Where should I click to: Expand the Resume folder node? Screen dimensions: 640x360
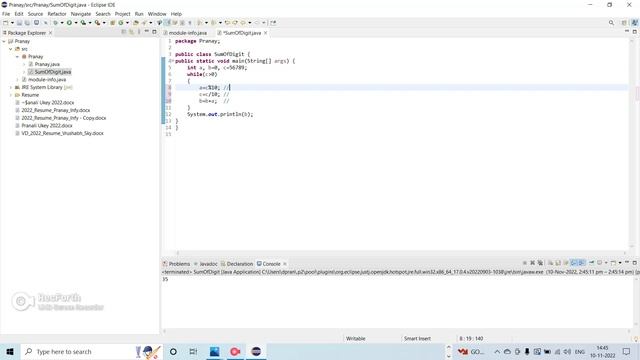(x=11, y=95)
